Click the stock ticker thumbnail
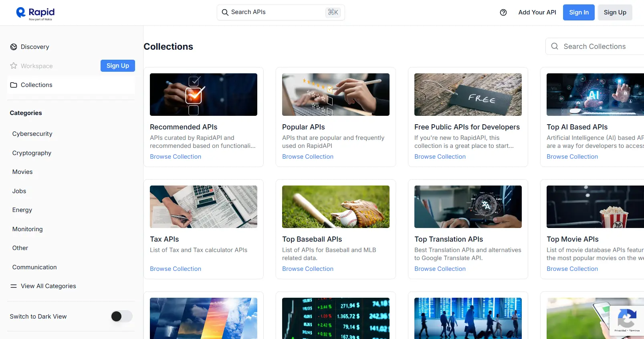The width and height of the screenshot is (644, 339). pos(336,318)
